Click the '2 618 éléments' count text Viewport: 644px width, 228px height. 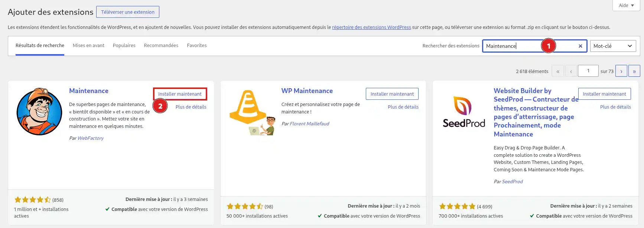532,71
